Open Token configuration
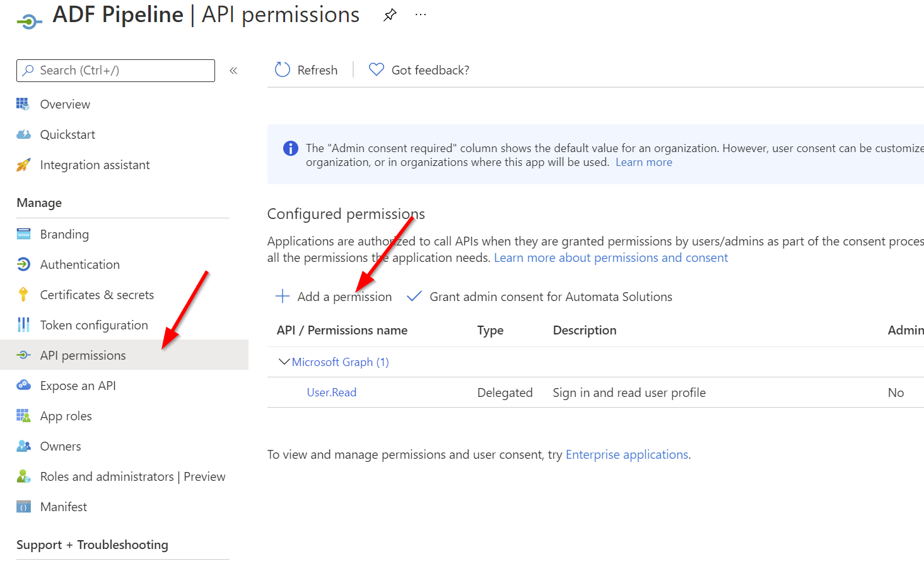 (94, 325)
